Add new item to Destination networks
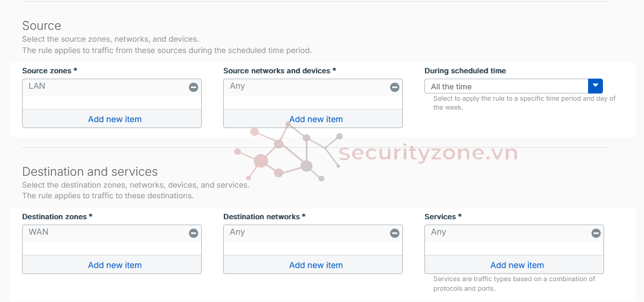 (x=316, y=265)
